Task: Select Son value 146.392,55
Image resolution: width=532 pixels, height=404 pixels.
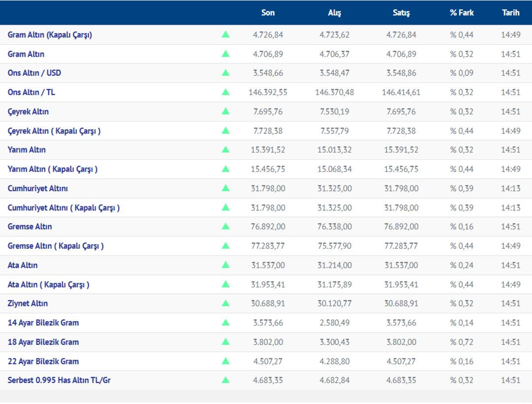Action: pyautogui.click(x=267, y=92)
